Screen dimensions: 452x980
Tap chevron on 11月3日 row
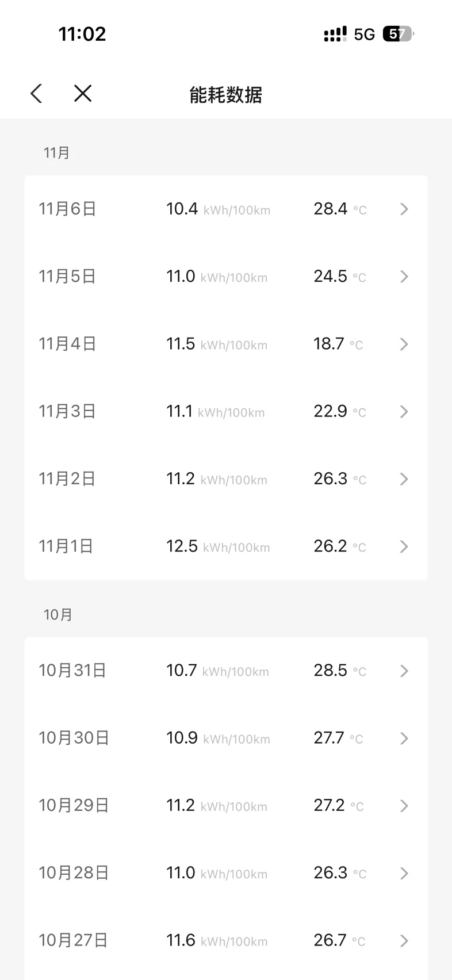pos(404,411)
